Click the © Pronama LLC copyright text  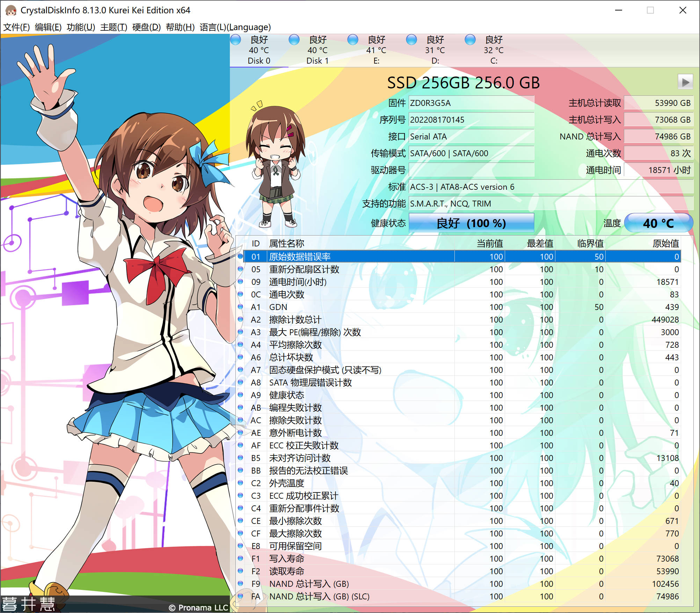(198, 607)
